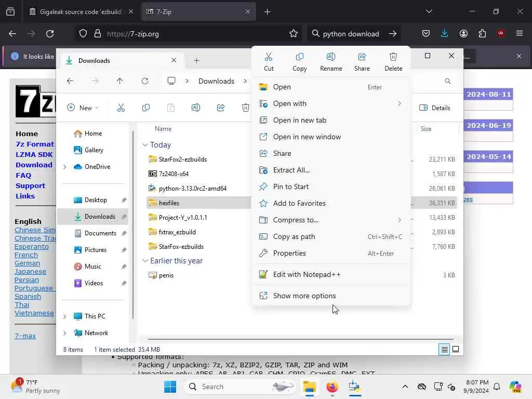Click Copy icon in context menu
This screenshot has width=532, height=399.
pyautogui.click(x=300, y=62)
